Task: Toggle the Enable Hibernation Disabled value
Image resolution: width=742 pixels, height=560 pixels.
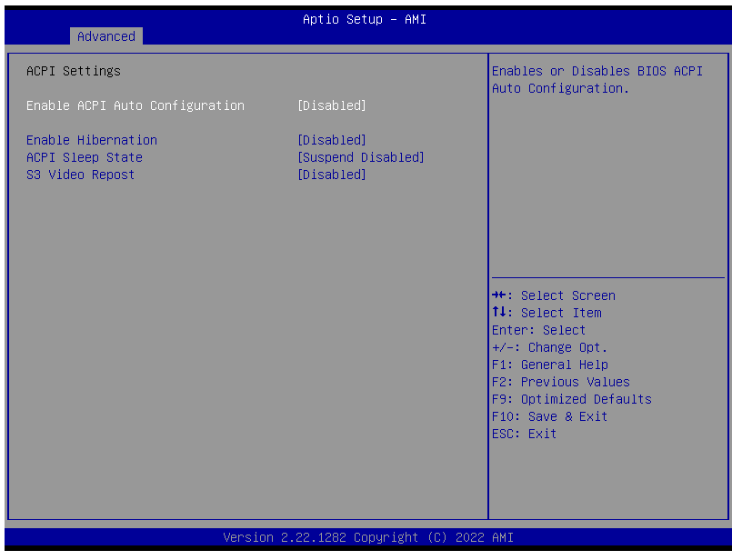Action: pyautogui.click(x=332, y=140)
